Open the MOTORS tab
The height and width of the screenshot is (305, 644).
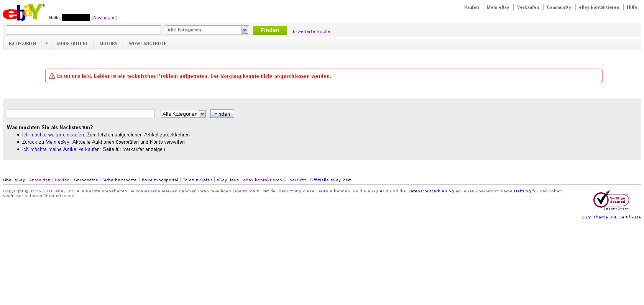(x=108, y=43)
